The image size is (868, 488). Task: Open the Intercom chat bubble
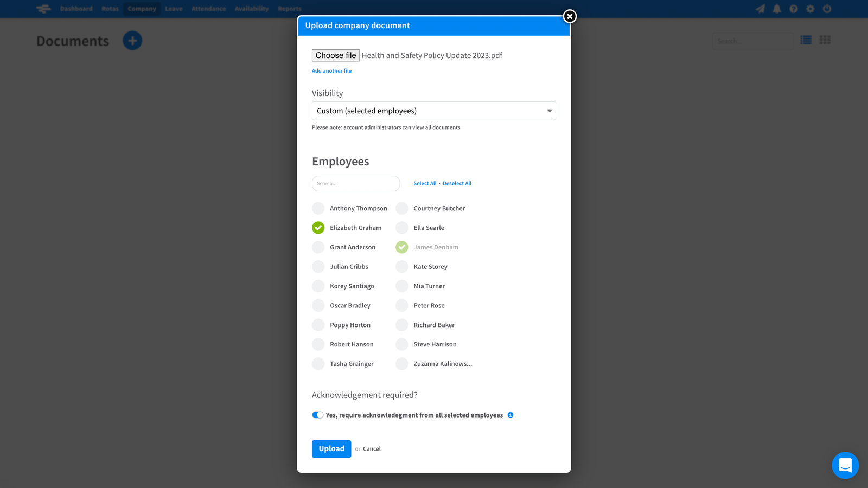(845, 465)
